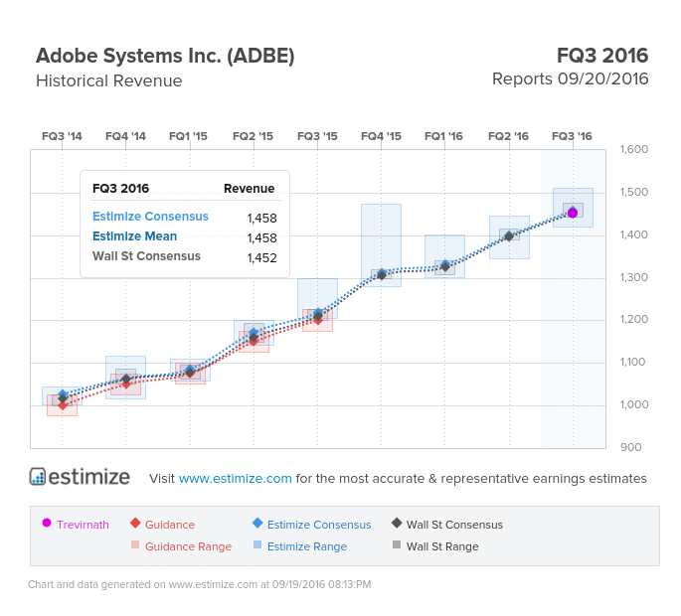Click the Historical Revenue subtitle
Image resolution: width=681 pixels, height=616 pixels.
pyautogui.click(x=109, y=80)
